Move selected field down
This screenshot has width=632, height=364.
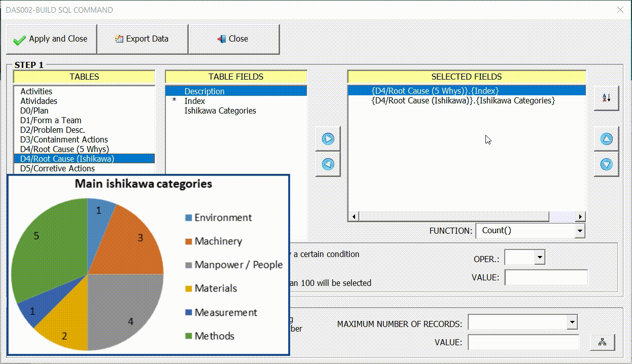pyautogui.click(x=606, y=164)
